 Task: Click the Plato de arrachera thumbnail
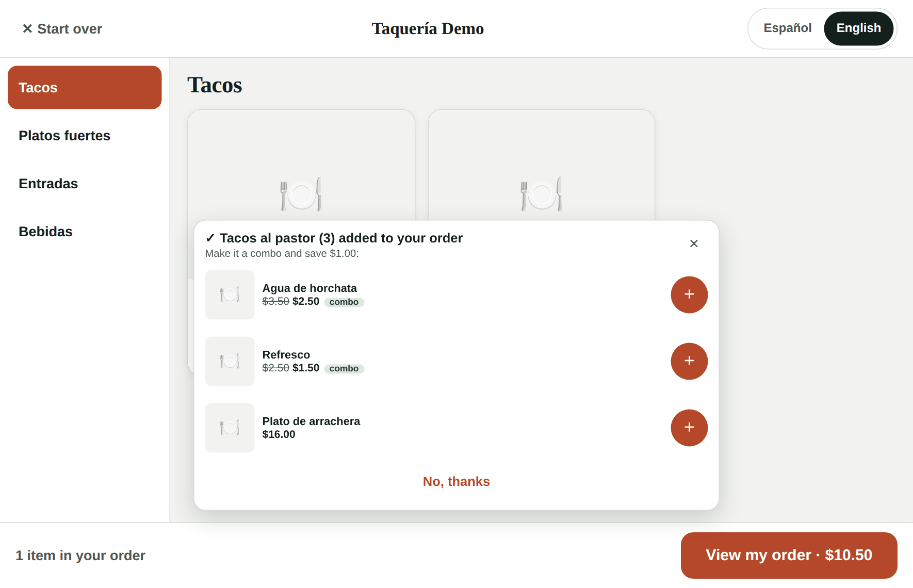tap(230, 428)
